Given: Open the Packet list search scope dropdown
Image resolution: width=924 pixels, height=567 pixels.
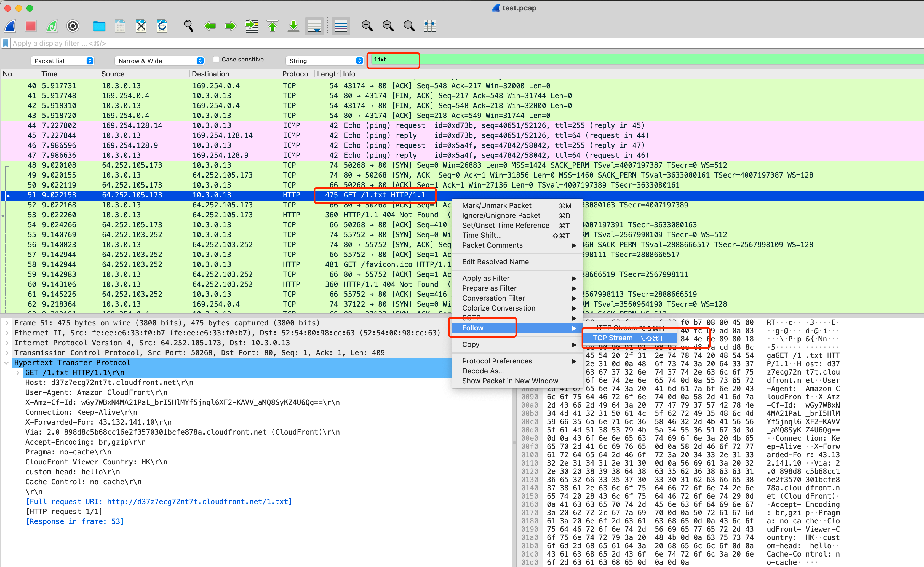Looking at the screenshot, I should click(62, 61).
